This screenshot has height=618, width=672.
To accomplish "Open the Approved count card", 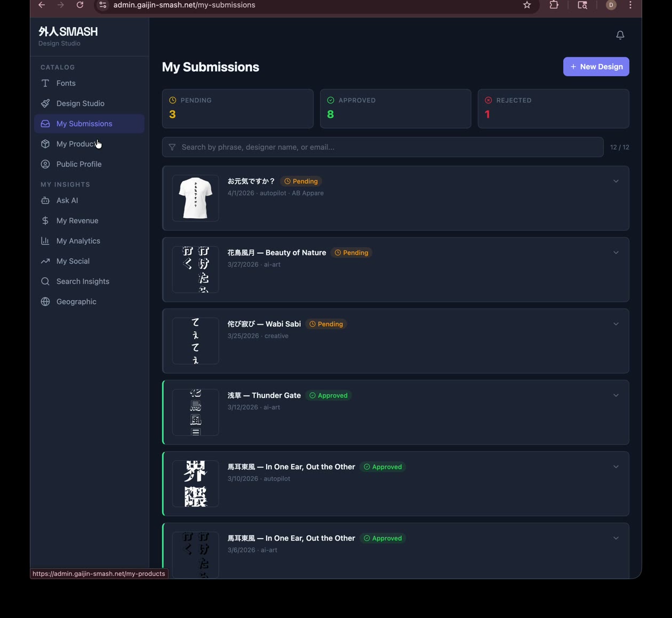I will coord(395,109).
